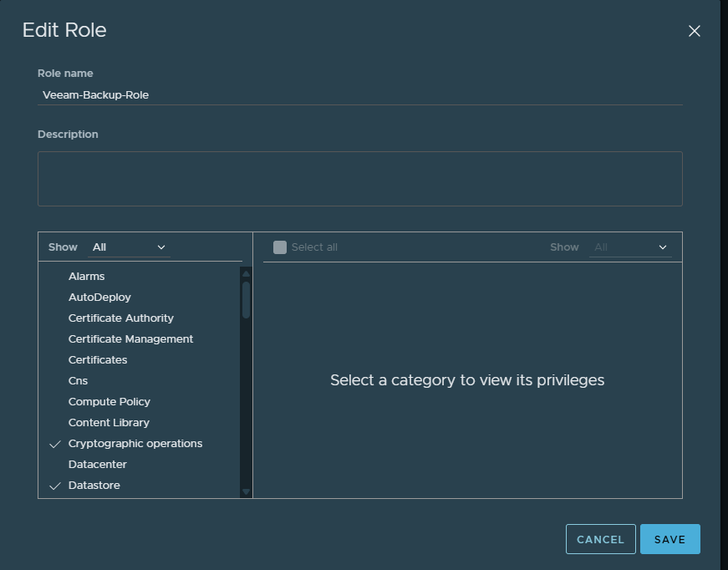Viewport: 728px width, 570px height.
Task: Open the checked Datastore category
Action: [94, 486]
